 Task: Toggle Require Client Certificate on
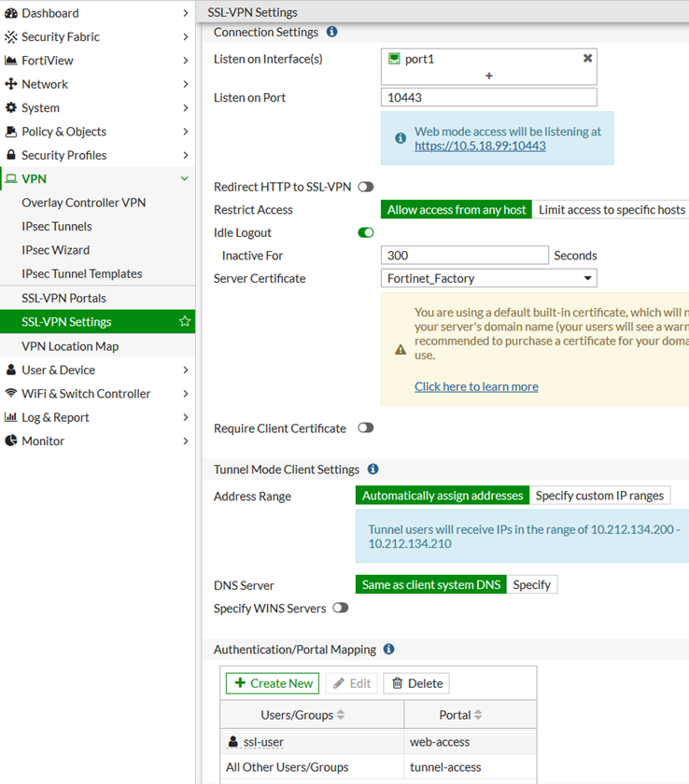point(365,428)
